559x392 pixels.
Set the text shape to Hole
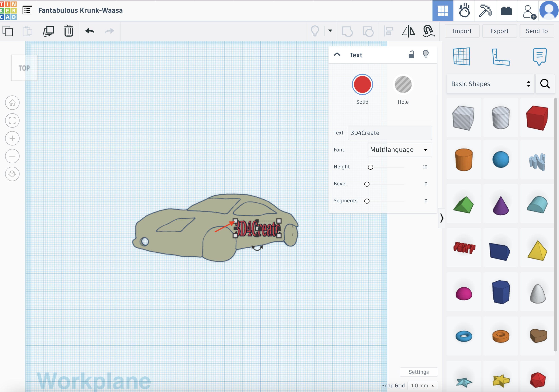[x=403, y=85]
